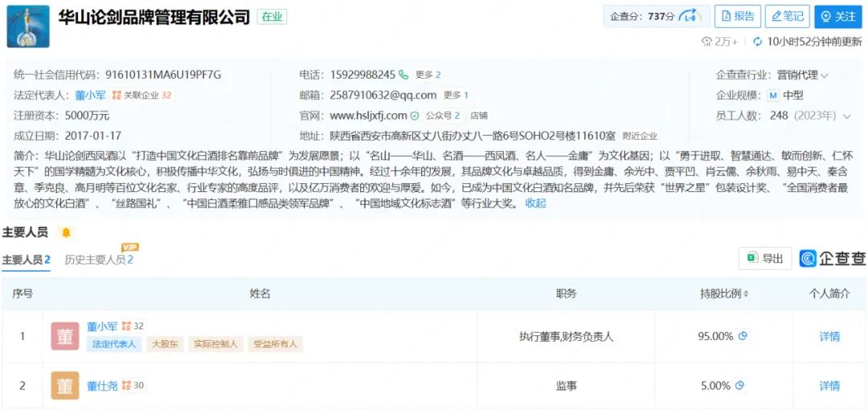This screenshot has width=868, height=414.
Task: Click the 法定代表人 tag under 董小军
Action: click(x=114, y=344)
